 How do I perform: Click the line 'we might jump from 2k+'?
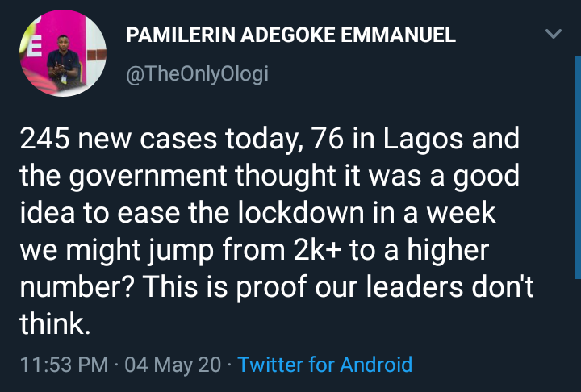(253, 251)
